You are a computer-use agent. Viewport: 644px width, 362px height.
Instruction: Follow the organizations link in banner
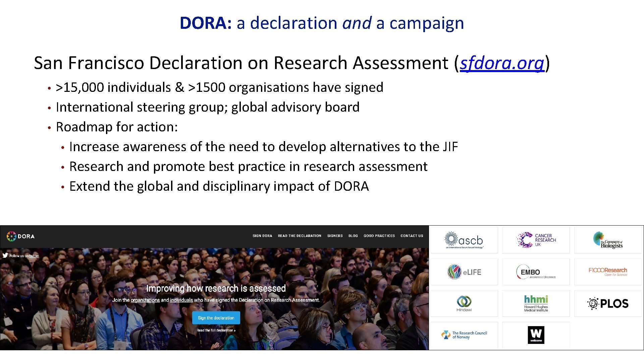click(x=145, y=300)
